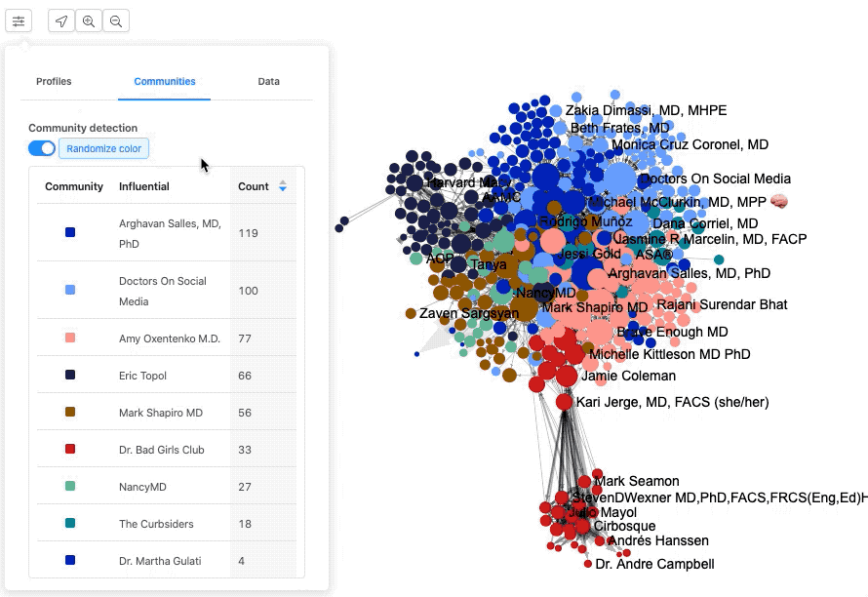Click the red node beside Kari Jerge label

coord(564,402)
